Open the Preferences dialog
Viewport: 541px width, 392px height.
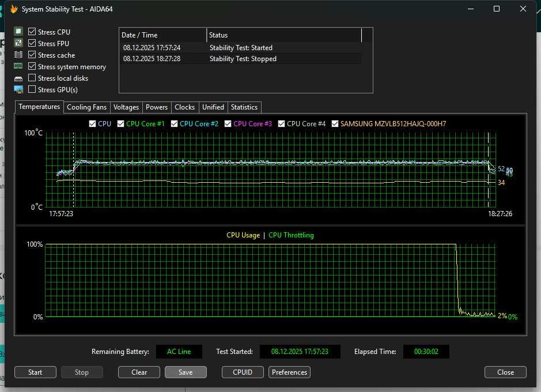coord(289,372)
